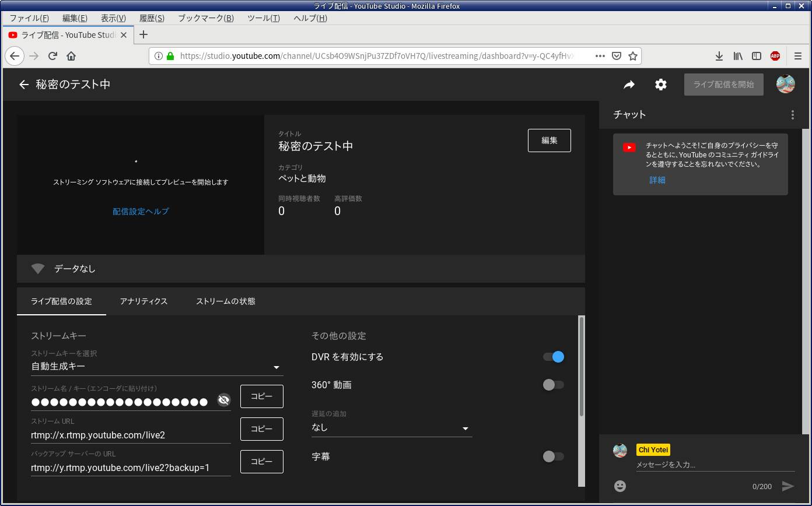Open the 配信設定ヘルプ link

[x=141, y=212]
